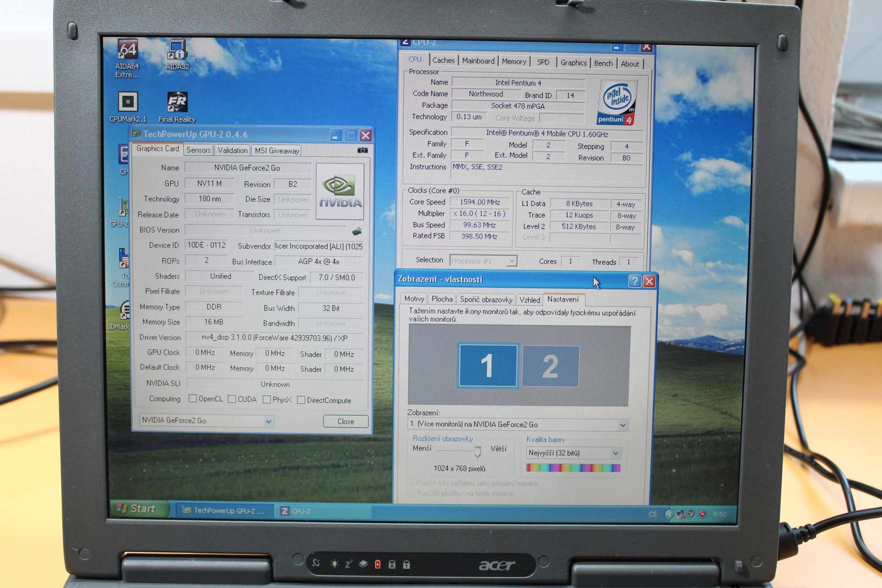This screenshot has height=588, width=882.
Task: Open the Start menu
Action: point(140,509)
